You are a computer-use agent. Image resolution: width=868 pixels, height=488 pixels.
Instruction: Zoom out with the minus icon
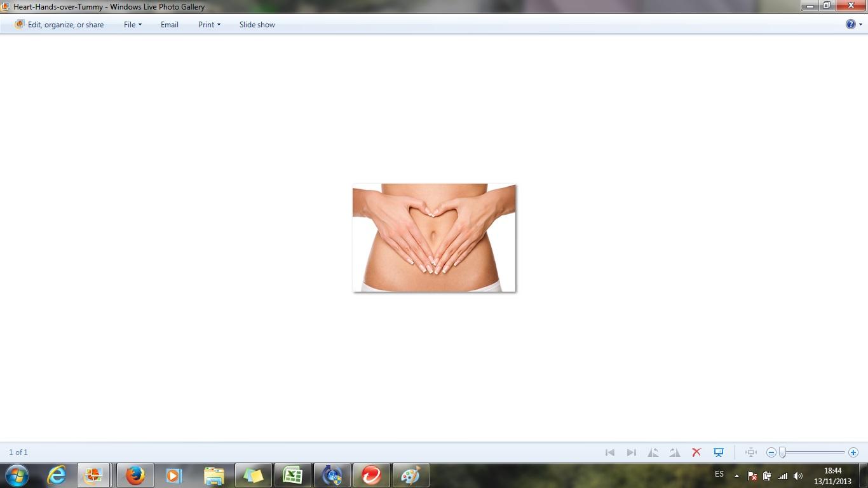pyautogui.click(x=771, y=452)
